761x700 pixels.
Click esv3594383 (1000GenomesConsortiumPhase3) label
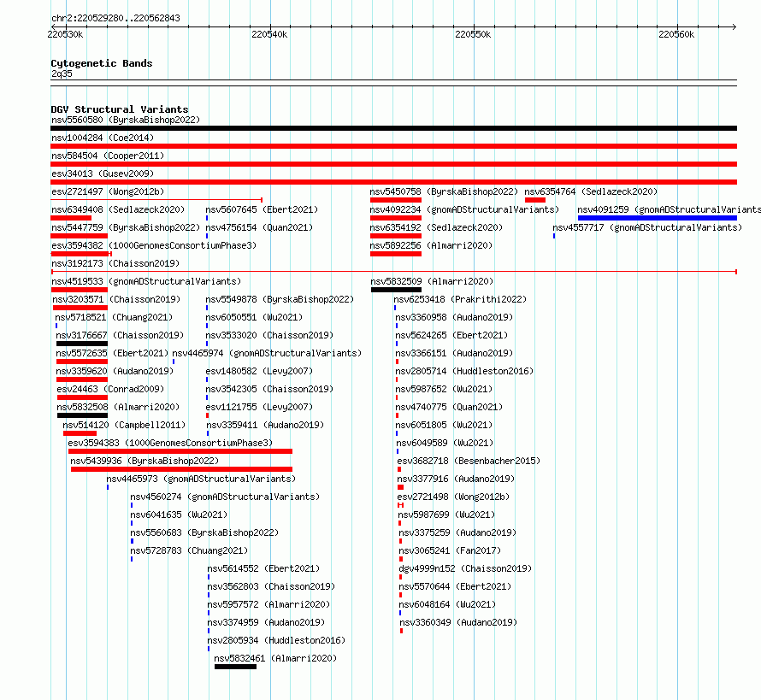click(x=170, y=443)
